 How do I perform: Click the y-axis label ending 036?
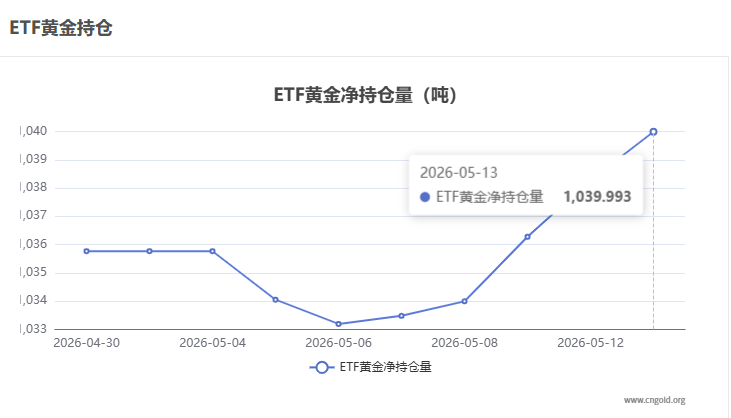coord(34,244)
